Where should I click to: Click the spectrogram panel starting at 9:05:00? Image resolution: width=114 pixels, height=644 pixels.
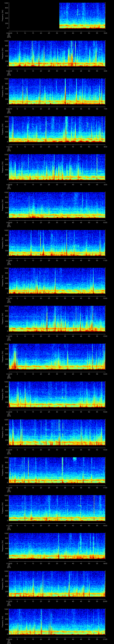click(x=57, y=53)
